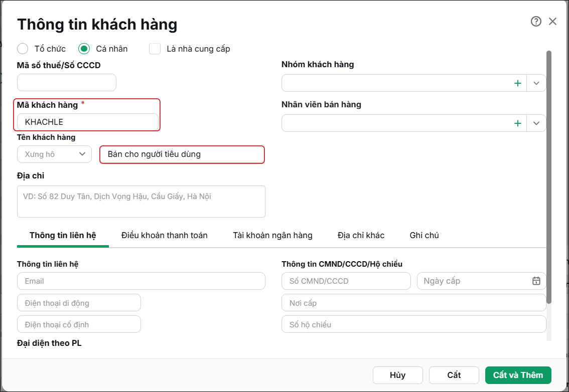Open the help question mark icon

coord(536,22)
